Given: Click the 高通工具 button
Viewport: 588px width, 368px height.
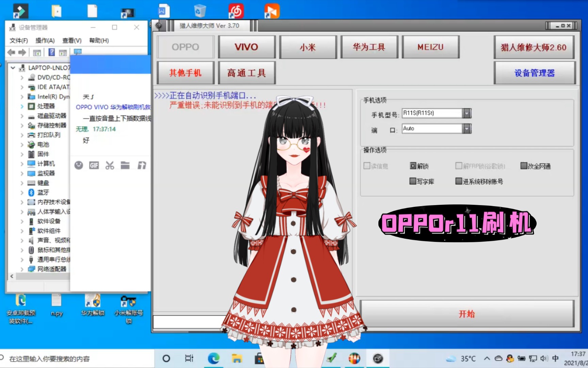Looking at the screenshot, I should click(x=246, y=73).
